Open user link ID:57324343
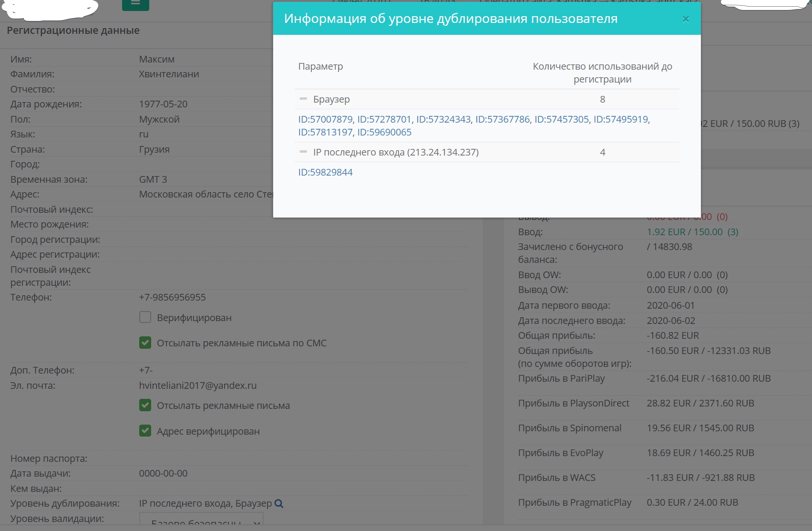The width and height of the screenshot is (812, 531). (x=443, y=119)
